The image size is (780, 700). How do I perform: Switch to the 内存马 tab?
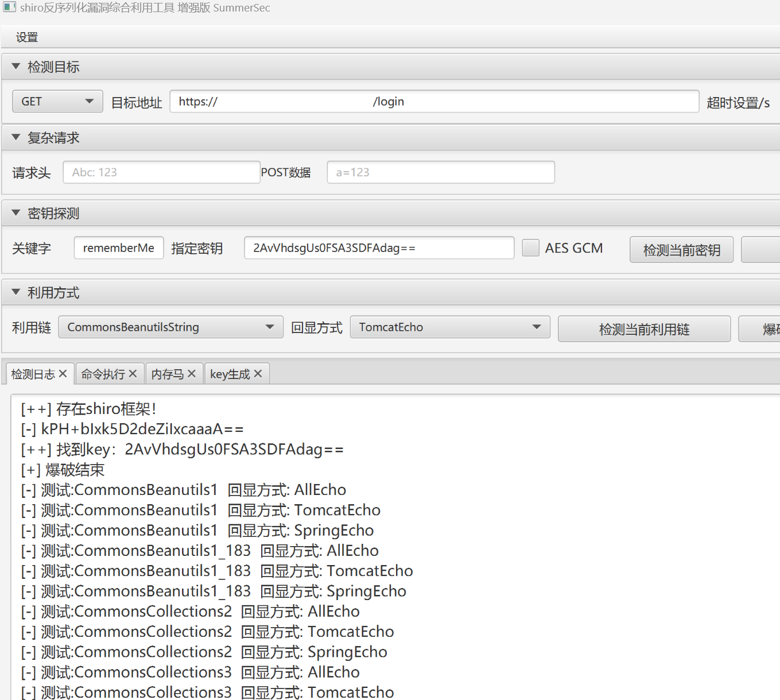(x=167, y=374)
